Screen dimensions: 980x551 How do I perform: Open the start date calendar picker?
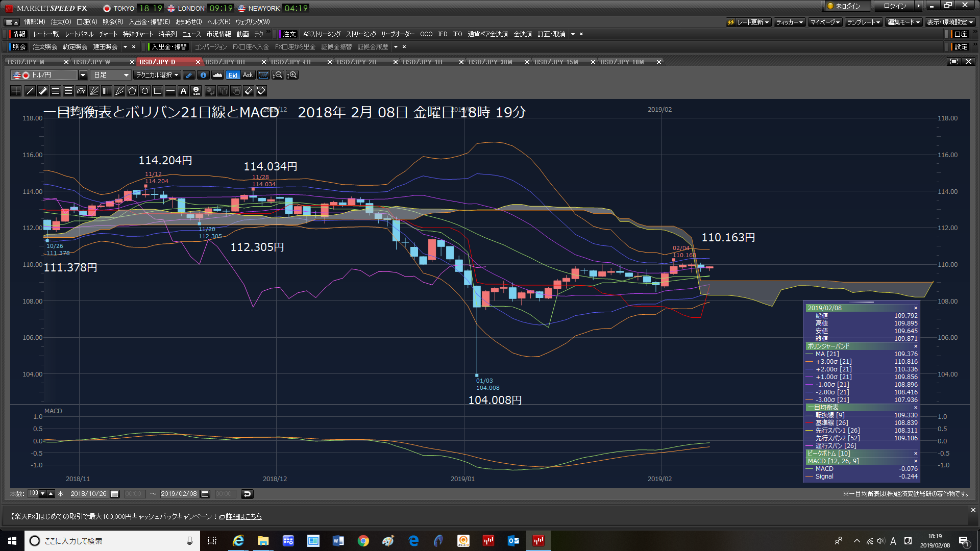[x=115, y=494]
